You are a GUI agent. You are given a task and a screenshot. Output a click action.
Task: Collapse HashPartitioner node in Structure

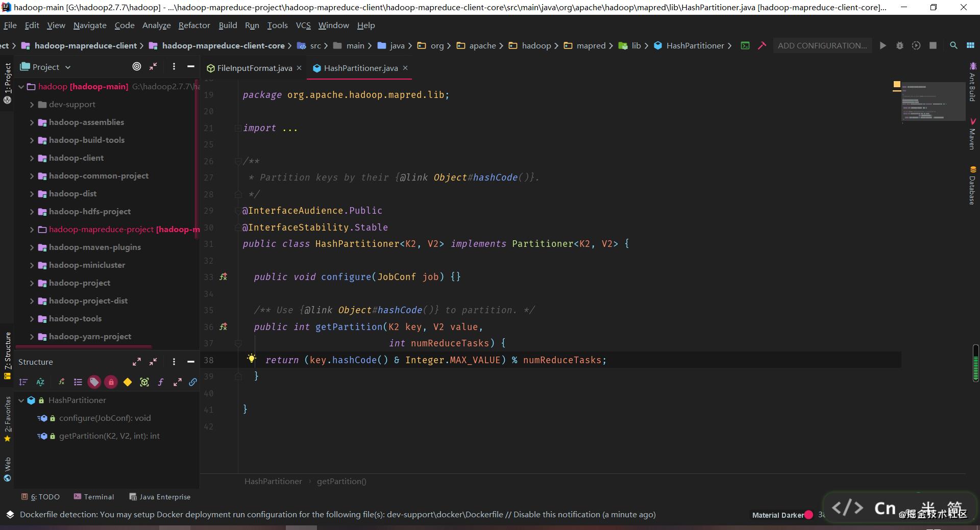[21, 400]
